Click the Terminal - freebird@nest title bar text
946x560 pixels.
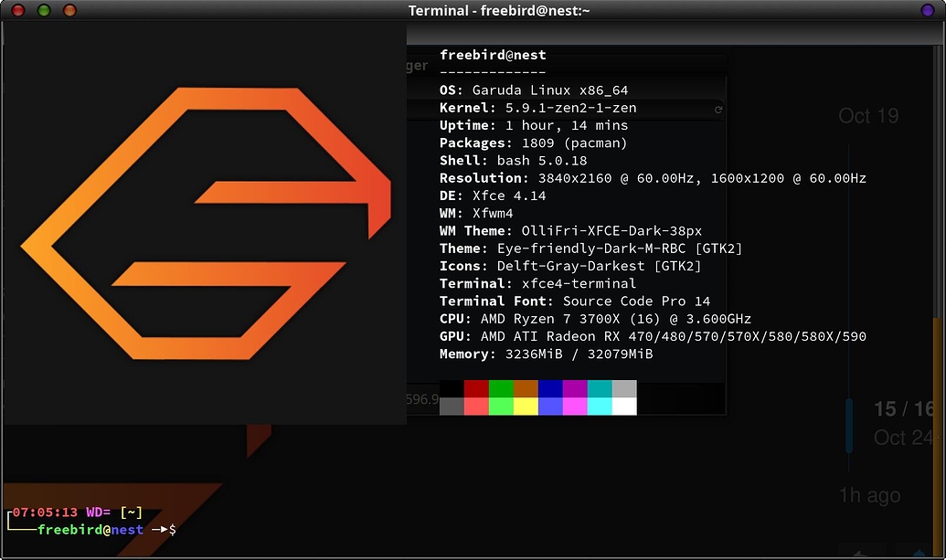(x=501, y=10)
